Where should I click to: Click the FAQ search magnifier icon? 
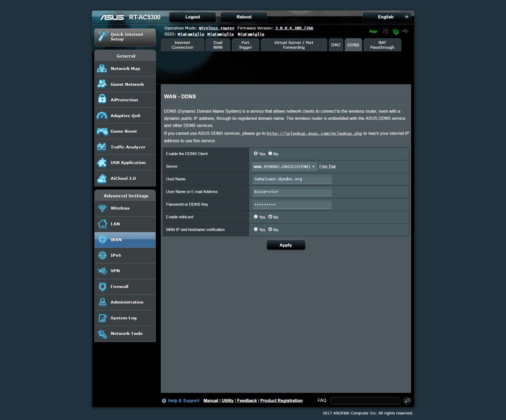(x=408, y=401)
